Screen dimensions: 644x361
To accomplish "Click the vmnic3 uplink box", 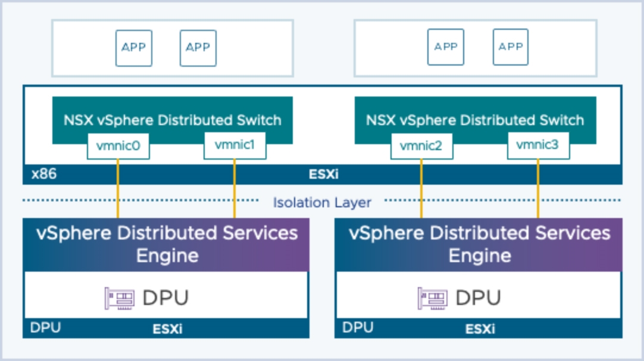I will (538, 145).
